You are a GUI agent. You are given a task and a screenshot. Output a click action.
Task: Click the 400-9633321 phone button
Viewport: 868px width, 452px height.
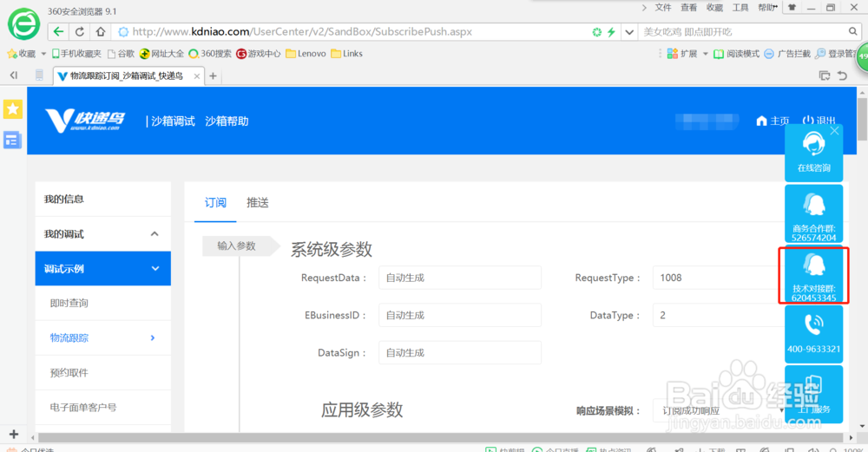(x=814, y=334)
